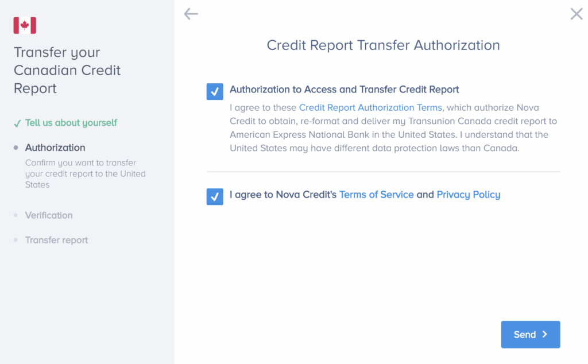
Task: Click the green checkmark beside Tell us about yourself
Action: point(17,123)
